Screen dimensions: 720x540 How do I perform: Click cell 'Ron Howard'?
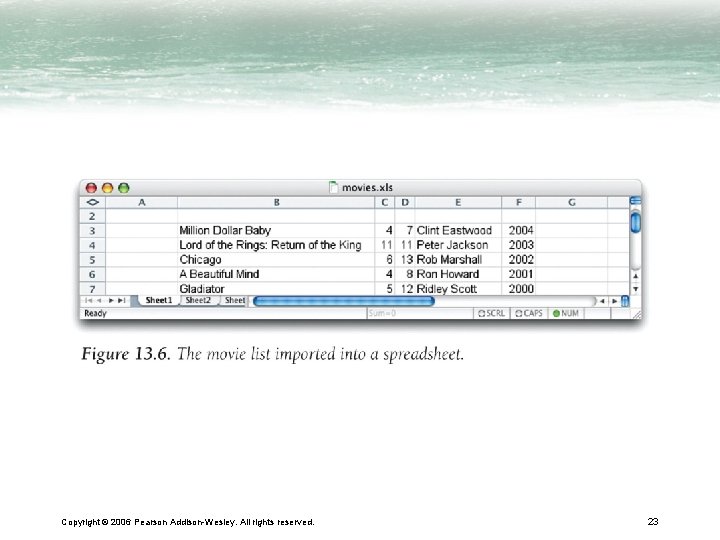click(458, 275)
